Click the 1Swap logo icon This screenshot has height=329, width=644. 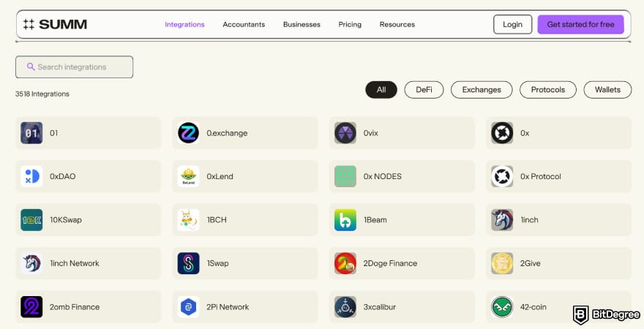click(x=189, y=263)
